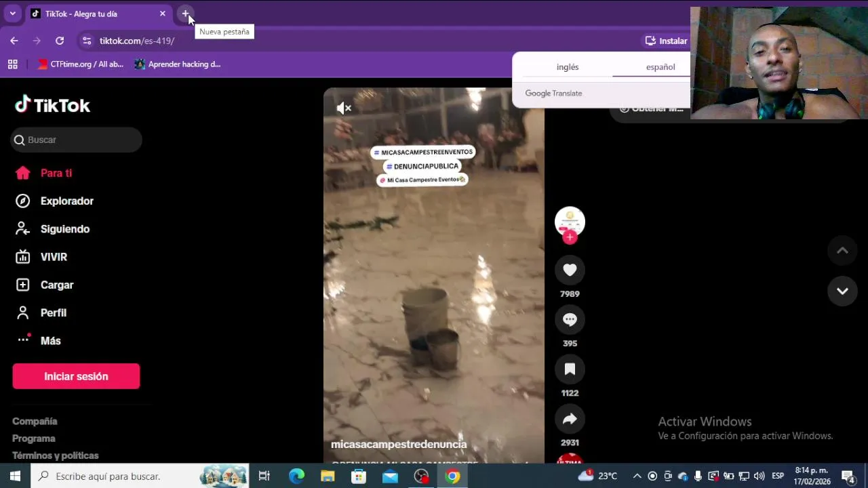Click the TikTok logo
This screenshot has width=868, height=488.
point(53,105)
